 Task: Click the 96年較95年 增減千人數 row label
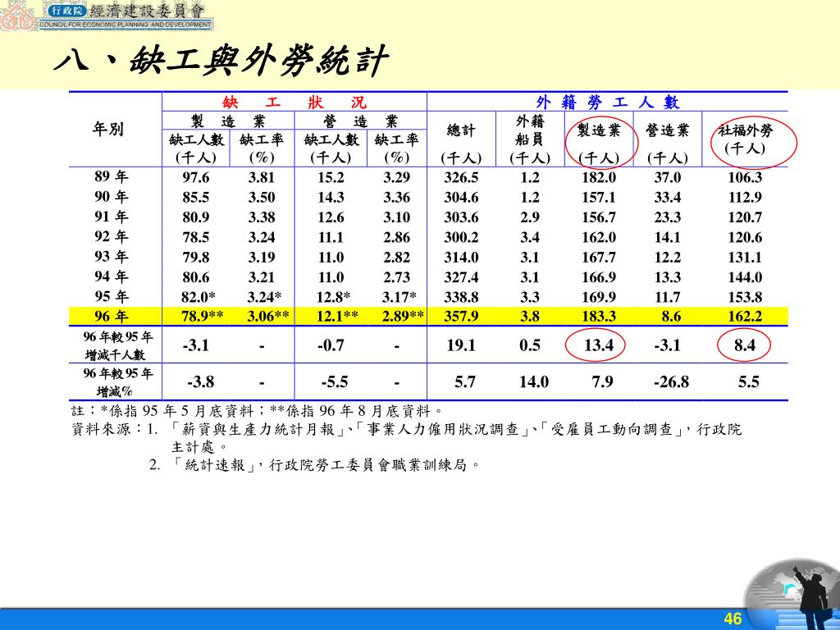(118, 345)
